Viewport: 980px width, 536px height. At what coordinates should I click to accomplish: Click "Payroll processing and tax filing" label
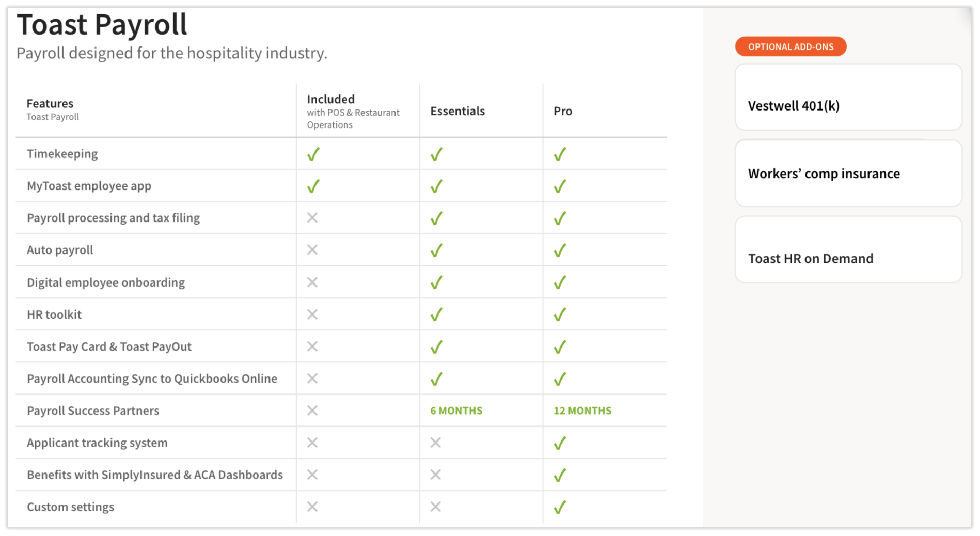pos(114,218)
